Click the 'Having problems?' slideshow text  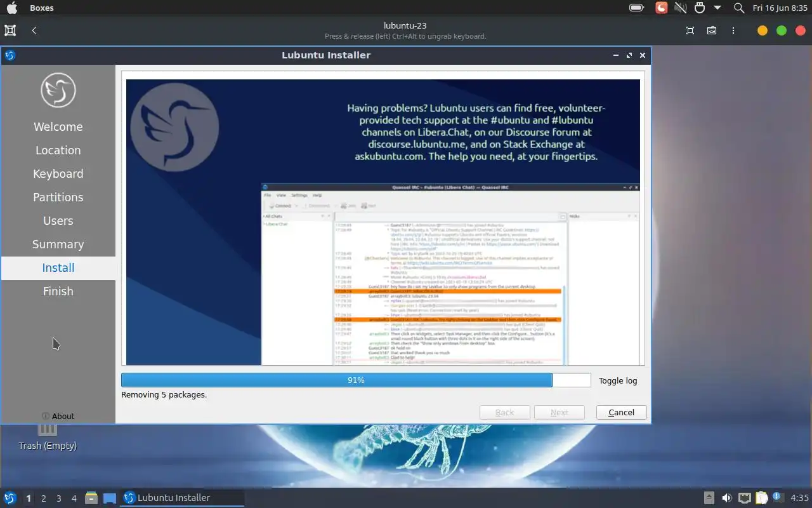476,132
